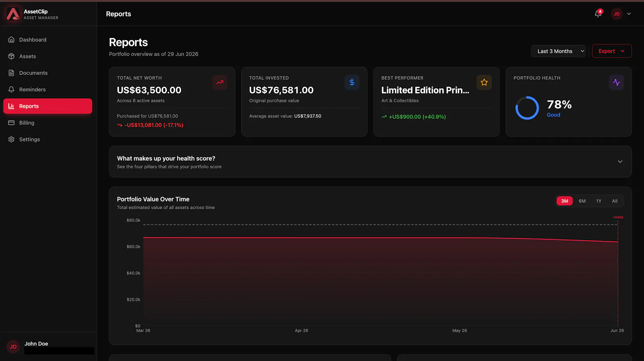Click the green upward trend icon by gain
This screenshot has height=361, width=644.
click(384, 117)
